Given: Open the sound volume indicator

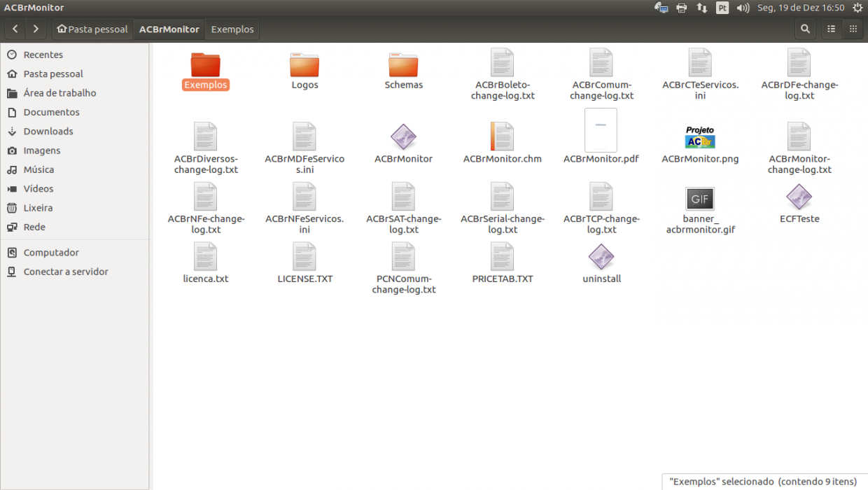Looking at the screenshot, I should (x=743, y=8).
